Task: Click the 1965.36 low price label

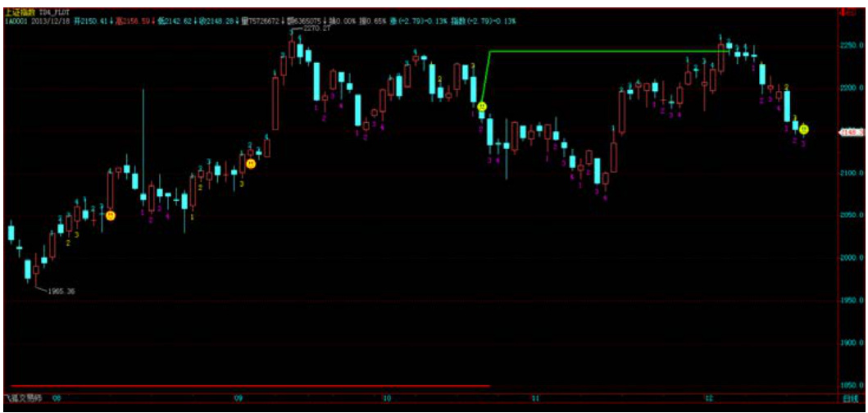Action: tap(61, 291)
